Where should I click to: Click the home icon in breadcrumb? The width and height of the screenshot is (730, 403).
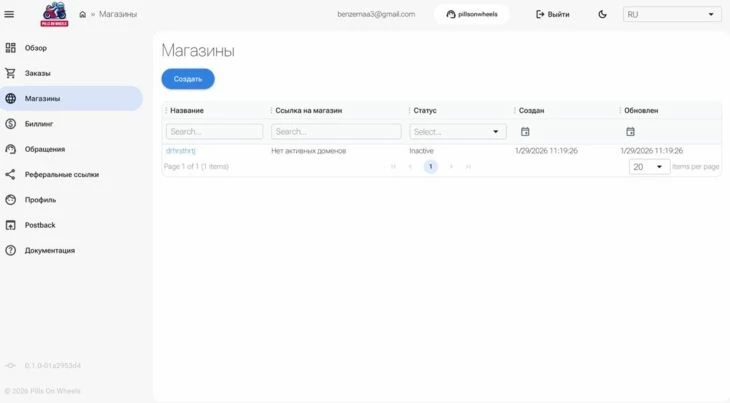(82, 15)
